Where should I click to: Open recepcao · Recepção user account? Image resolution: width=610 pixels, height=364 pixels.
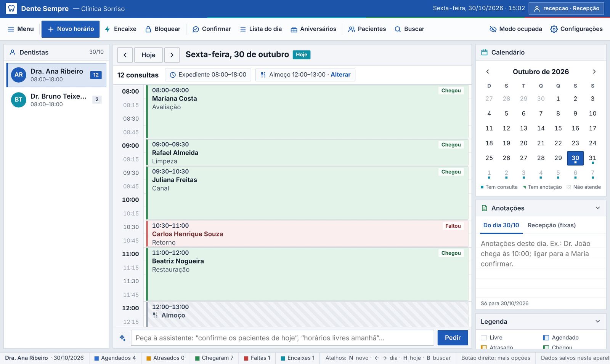[x=566, y=8]
